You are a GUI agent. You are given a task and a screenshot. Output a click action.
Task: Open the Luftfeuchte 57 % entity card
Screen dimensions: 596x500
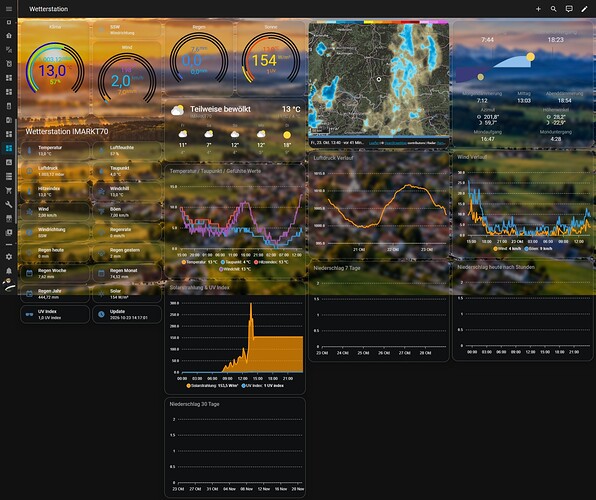pyautogui.click(x=127, y=150)
